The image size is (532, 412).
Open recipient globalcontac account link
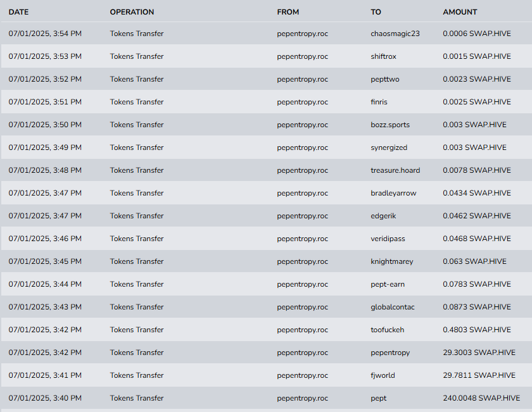[x=392, y=307]
